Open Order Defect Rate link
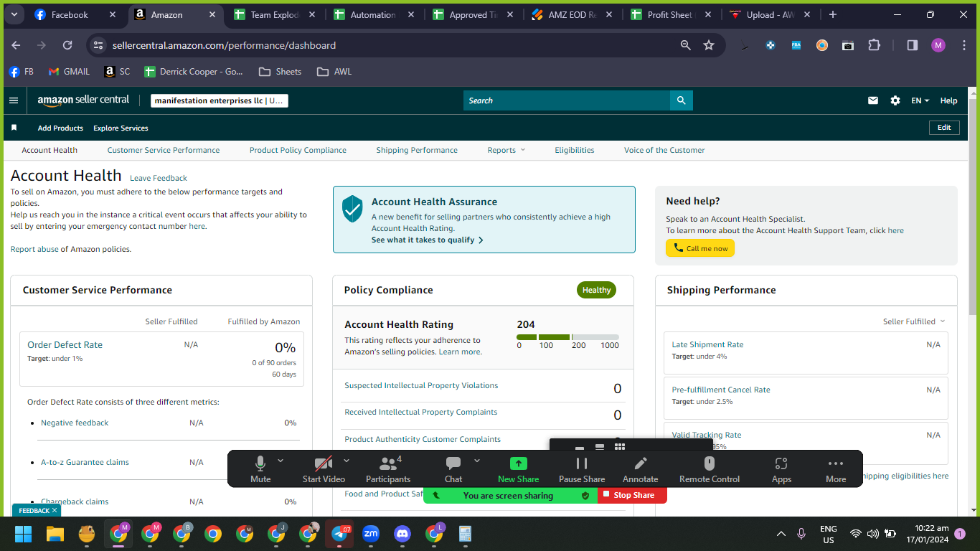This screenshot has width=980, height=551. 65,345
